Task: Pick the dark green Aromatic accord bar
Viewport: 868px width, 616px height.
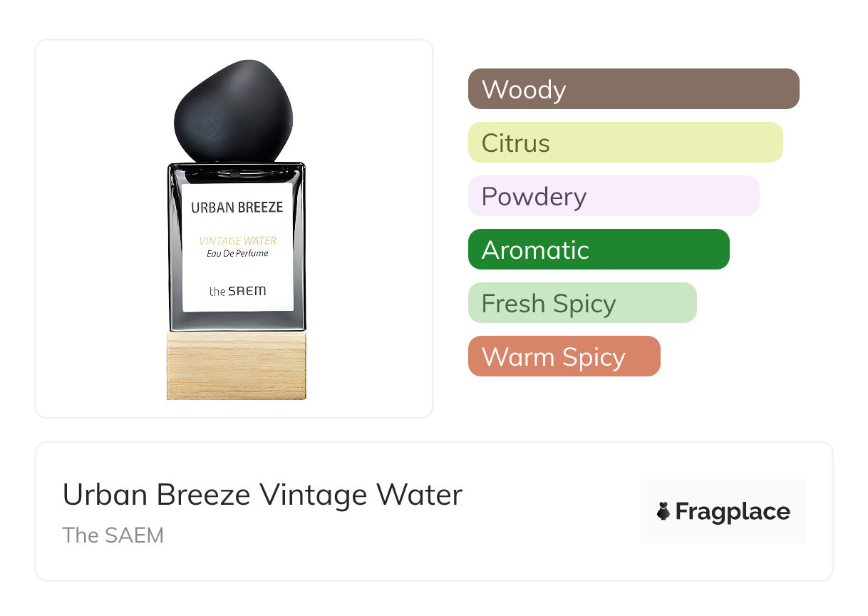Action: point(598,250)
